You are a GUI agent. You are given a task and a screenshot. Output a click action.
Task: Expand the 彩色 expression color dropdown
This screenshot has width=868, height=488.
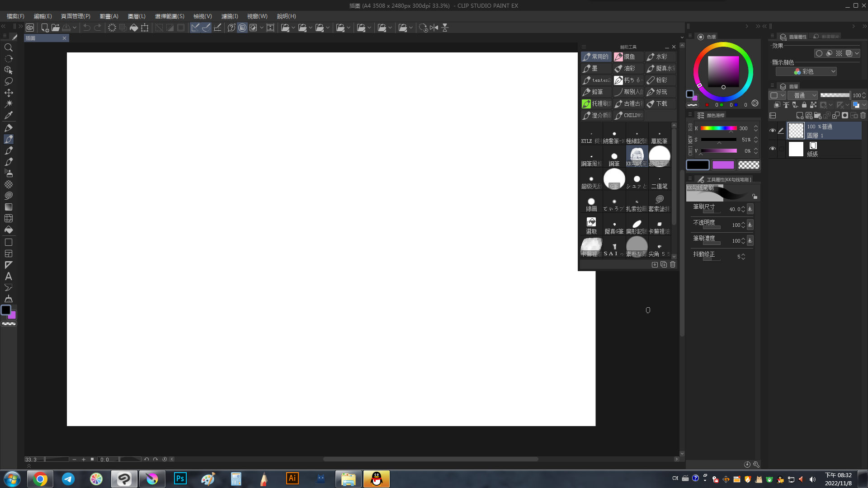point(806,71)
